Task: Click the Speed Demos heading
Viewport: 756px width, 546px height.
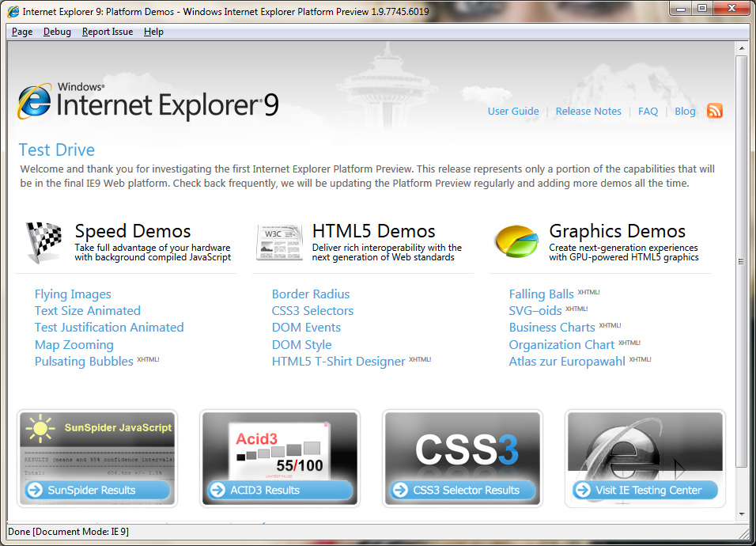Action: coord(133,231)
